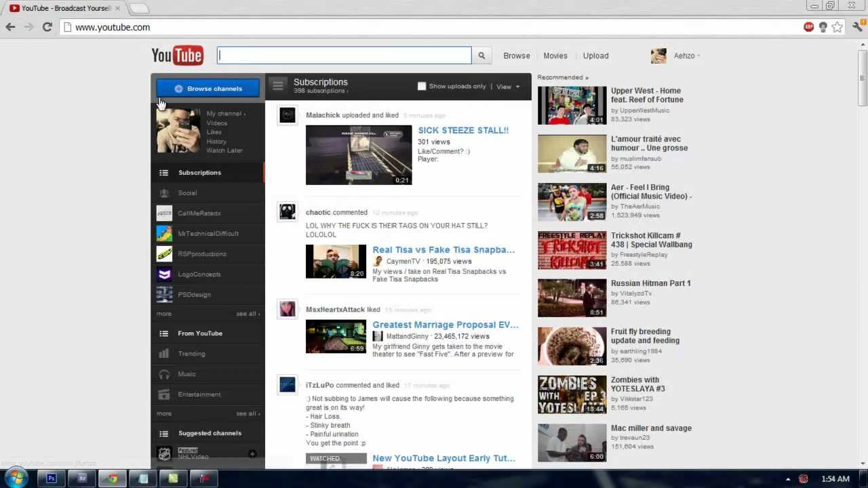Open Real Tisa vs Fake Tisa Snapback title
The height and width of the screenshot is (488, 868).
coord(443,249)
